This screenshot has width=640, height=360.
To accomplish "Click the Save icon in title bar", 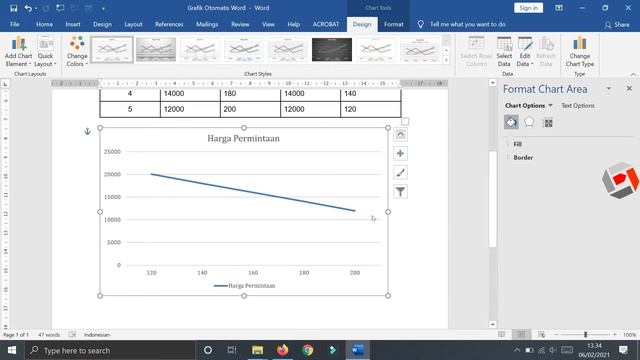I will coord(13,8).
